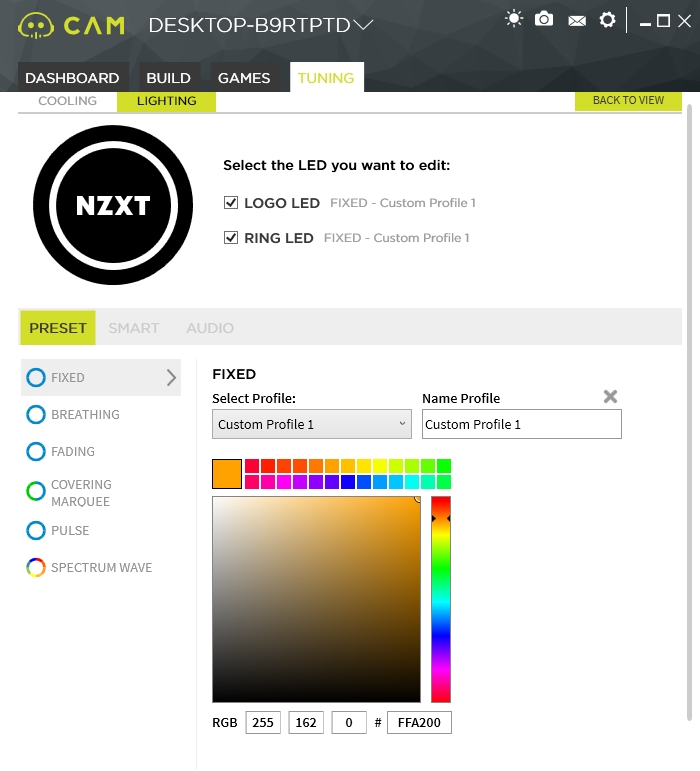Click the blue value field showing 0
Image resolution: width=700 pixels, height=771 pixels.
point(349,722)
